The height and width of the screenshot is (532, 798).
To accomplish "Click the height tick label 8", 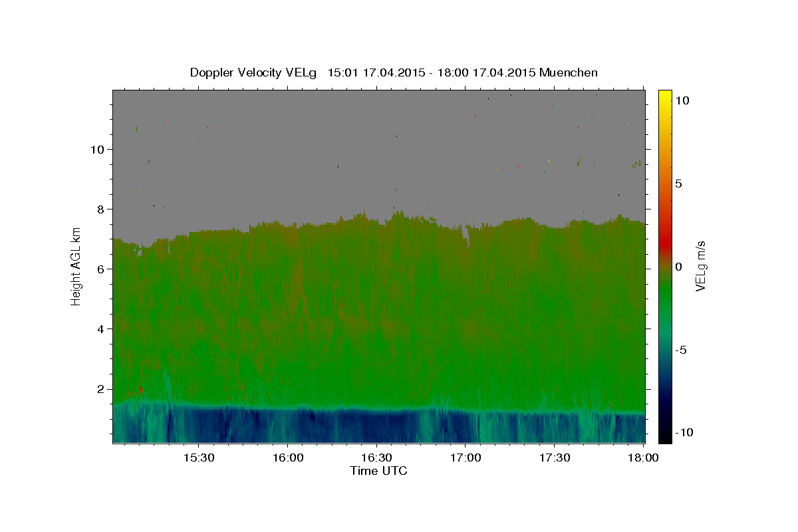I will tap(100, 209).
